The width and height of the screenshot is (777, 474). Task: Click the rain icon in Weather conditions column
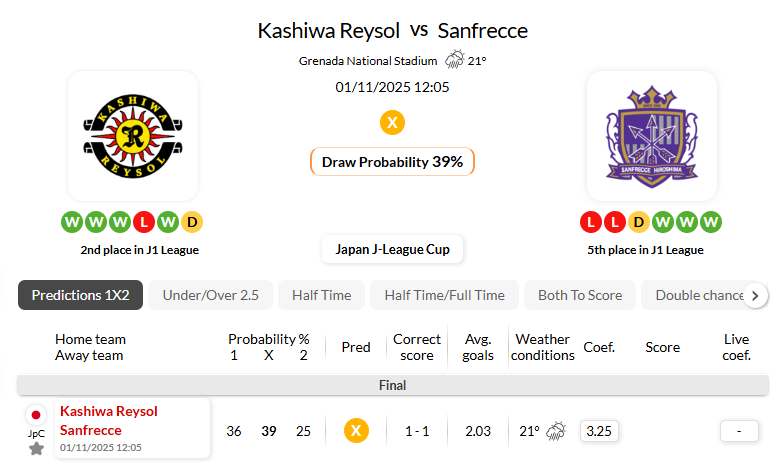point(557,431)
